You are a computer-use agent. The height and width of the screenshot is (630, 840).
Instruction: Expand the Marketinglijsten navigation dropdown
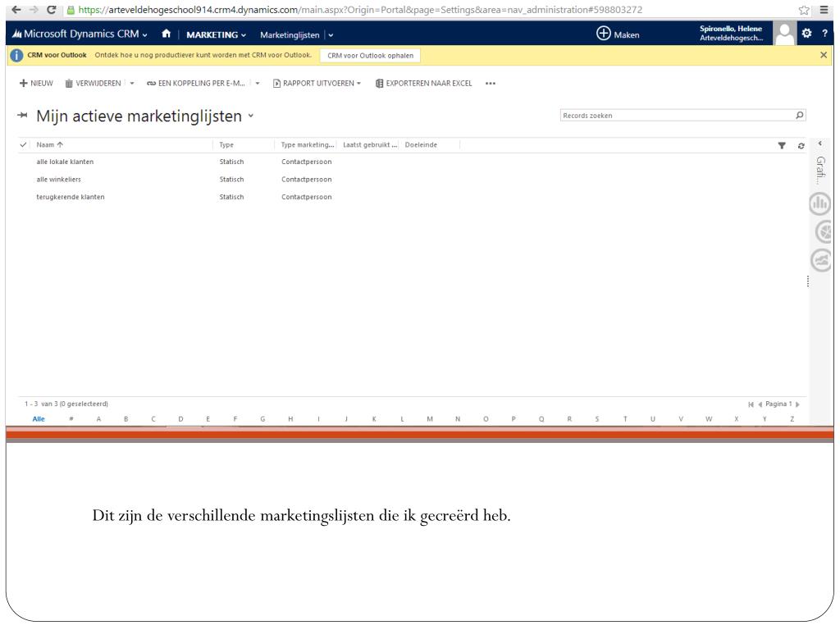click(331, 34)
